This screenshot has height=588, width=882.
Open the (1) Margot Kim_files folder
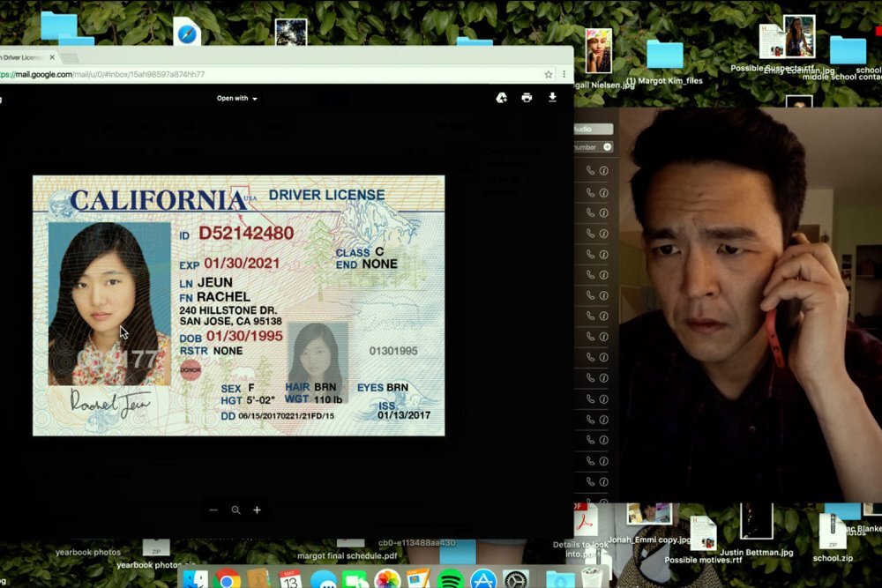pyautogui.click(x=665, y=55)
